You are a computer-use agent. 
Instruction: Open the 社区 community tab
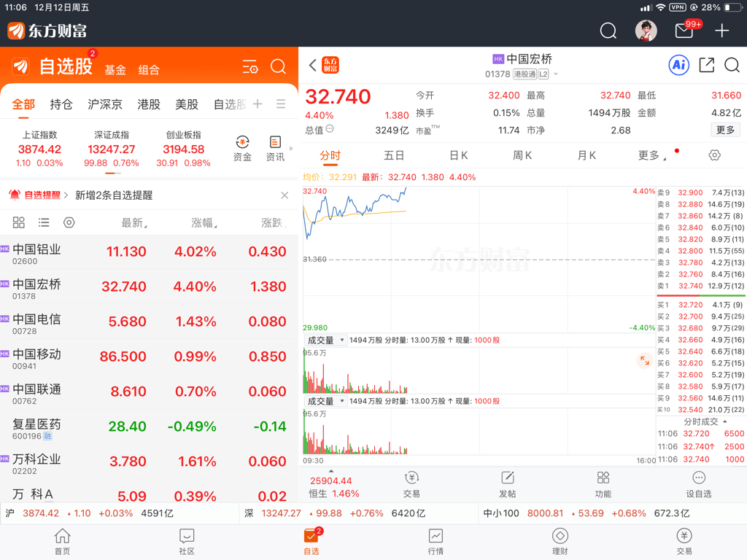187,542
